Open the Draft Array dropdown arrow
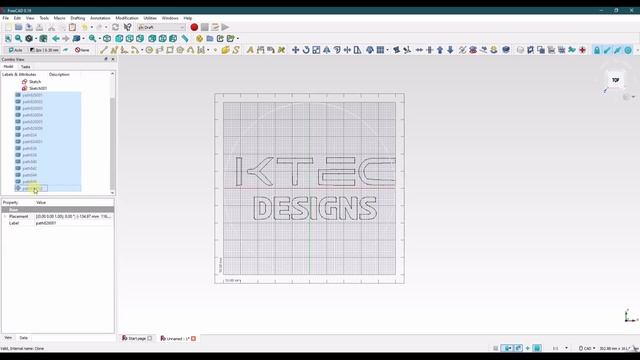The width and height of the screenshot is (640, 360). click(x=387, y=50)
